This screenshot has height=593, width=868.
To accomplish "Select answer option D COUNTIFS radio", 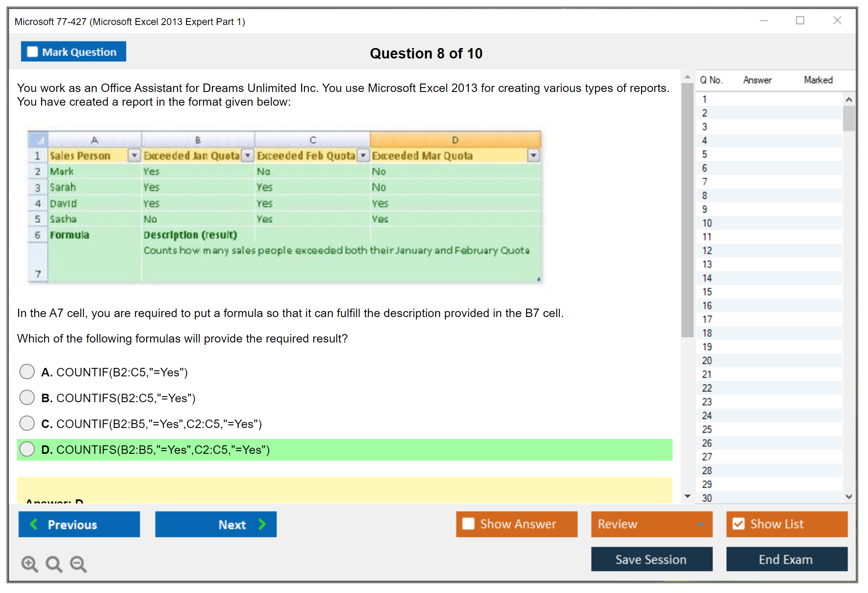I will click(x=27, y=449).
